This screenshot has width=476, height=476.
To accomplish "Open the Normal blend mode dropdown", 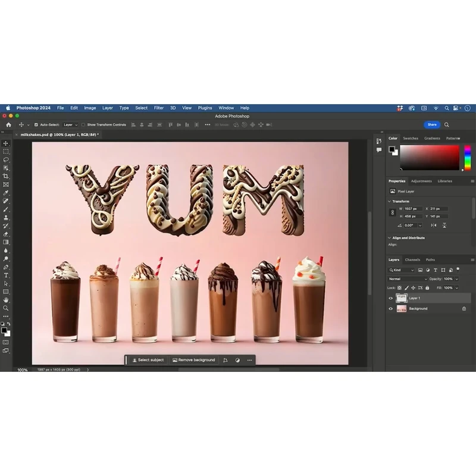I will [x=407, y=279].
